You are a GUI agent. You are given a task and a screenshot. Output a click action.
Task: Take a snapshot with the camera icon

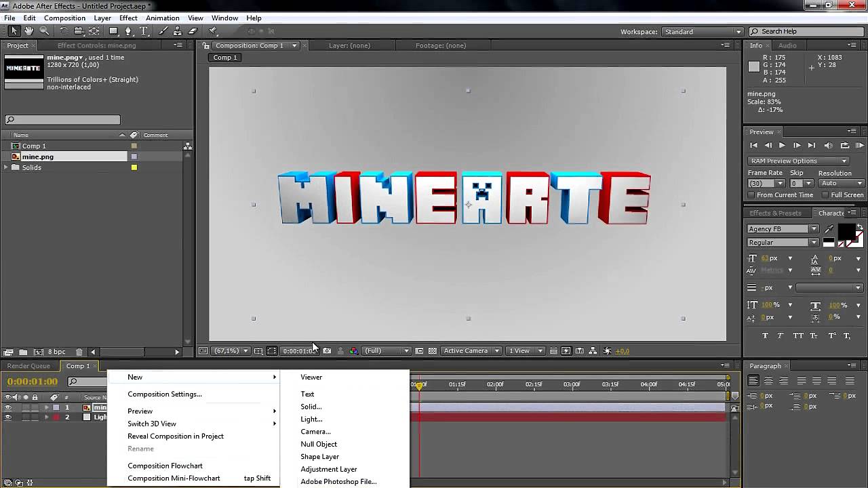[x=327, y=351]
